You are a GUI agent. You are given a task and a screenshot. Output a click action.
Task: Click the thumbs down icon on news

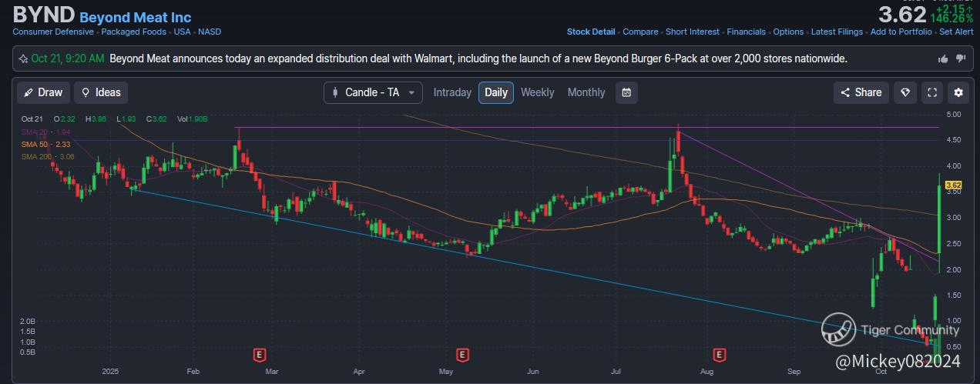pos(961,58)
